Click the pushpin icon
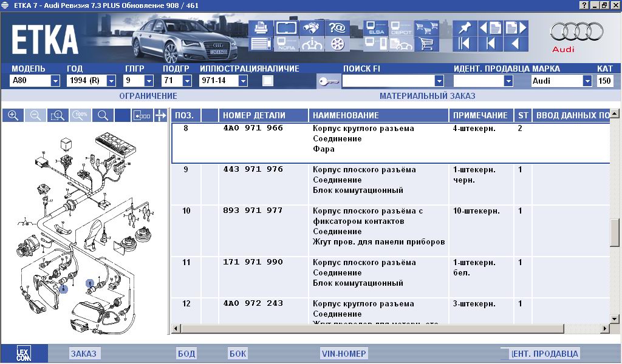The width and height of the screenshot is (622, 364). (x=465, y=28)
